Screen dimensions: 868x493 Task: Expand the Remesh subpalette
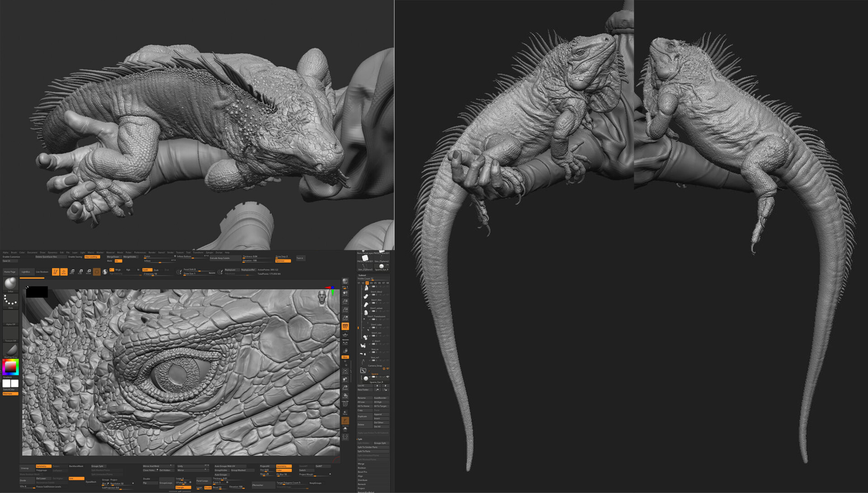[x=362, y=484]
